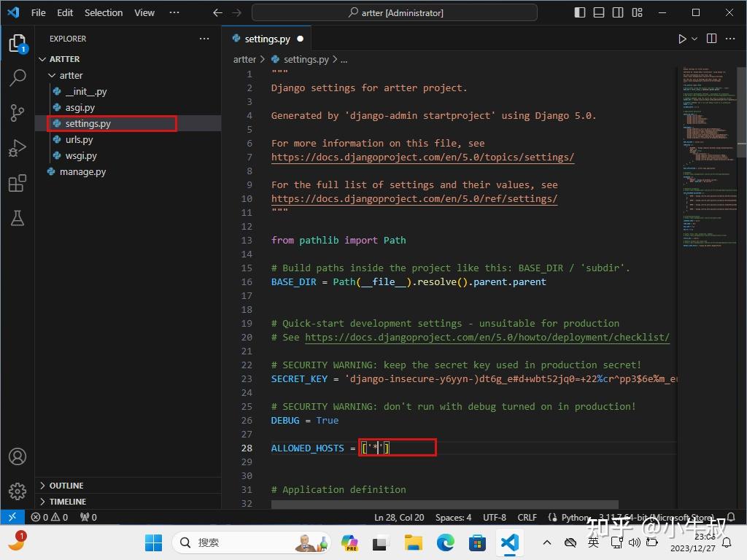Click the Accounts icon above the gear
The height and width of the screenshot is (560, 747).
point(18,456)
